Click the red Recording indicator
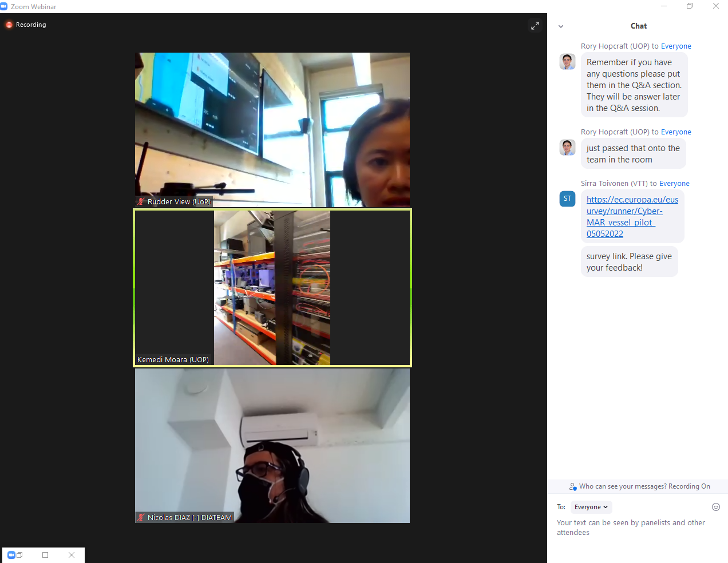This screenshot has height=563, width=728. pos(9,25)
